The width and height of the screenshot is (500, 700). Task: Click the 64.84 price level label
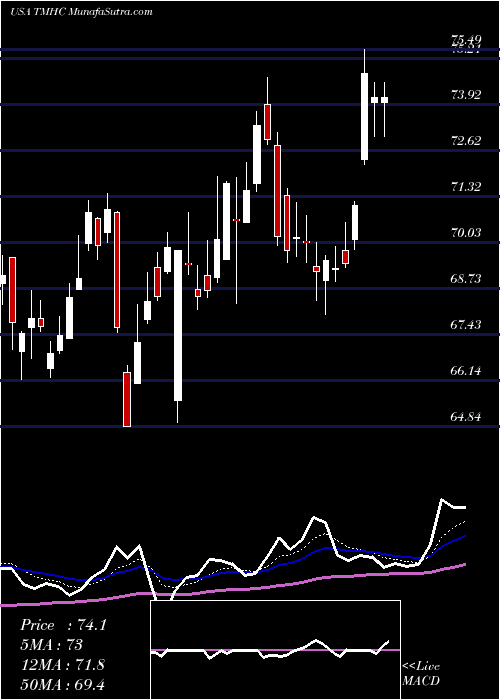[467, 417]
